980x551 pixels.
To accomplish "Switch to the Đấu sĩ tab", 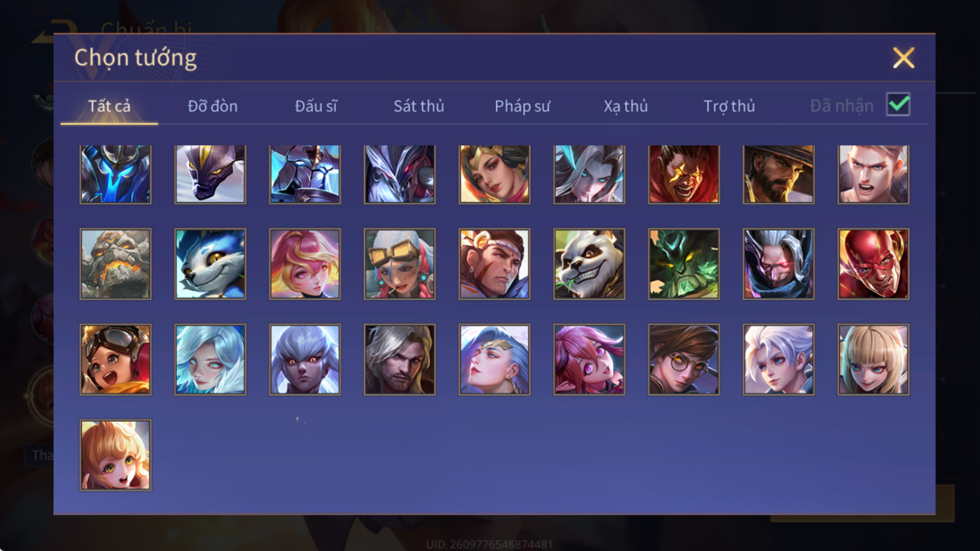I will point(315,106).
